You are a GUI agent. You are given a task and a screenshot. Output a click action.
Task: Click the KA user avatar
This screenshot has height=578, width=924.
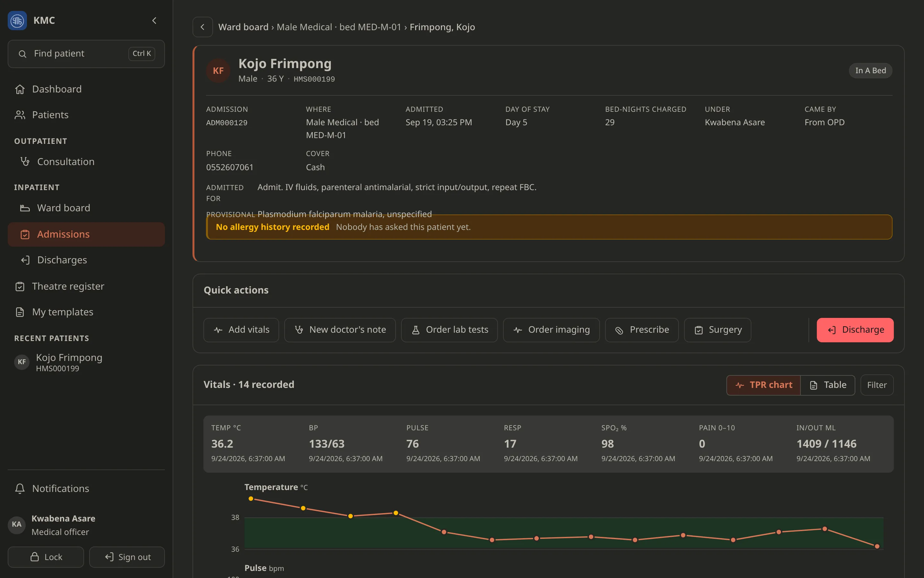17,524
